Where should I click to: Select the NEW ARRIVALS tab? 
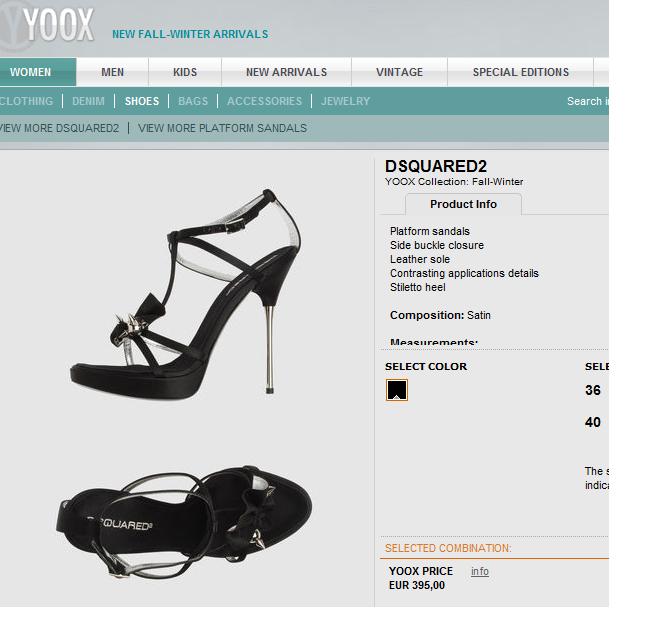pos(287,72)
